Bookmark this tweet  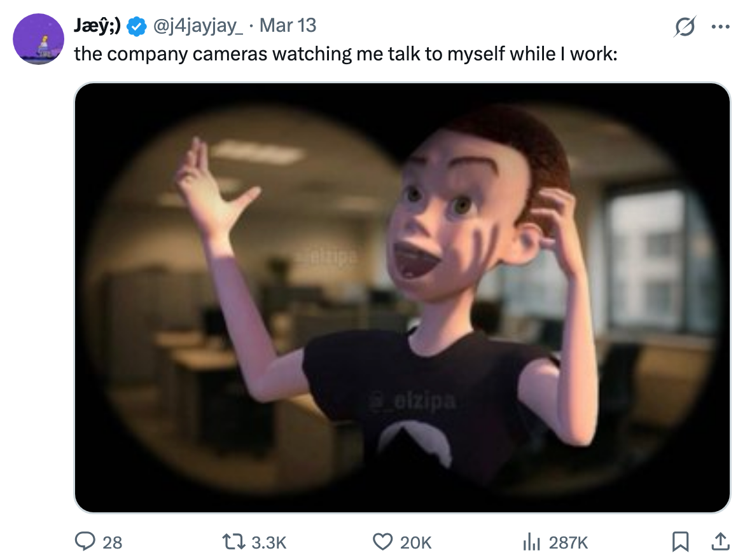point(680,542)
